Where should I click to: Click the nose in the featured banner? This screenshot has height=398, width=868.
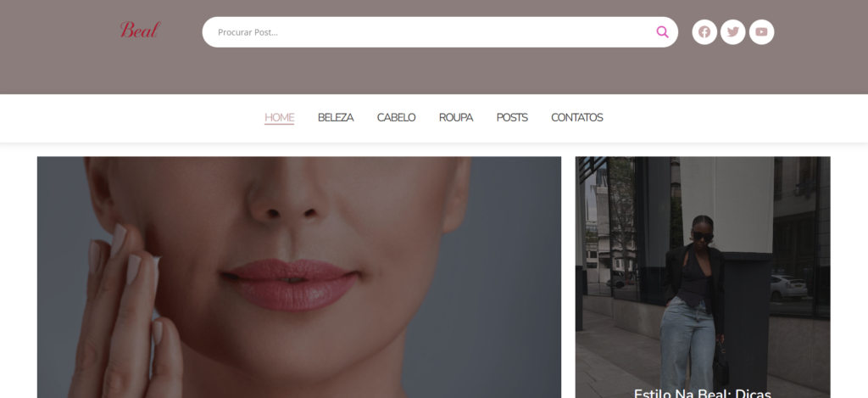(x=288, y=194)
